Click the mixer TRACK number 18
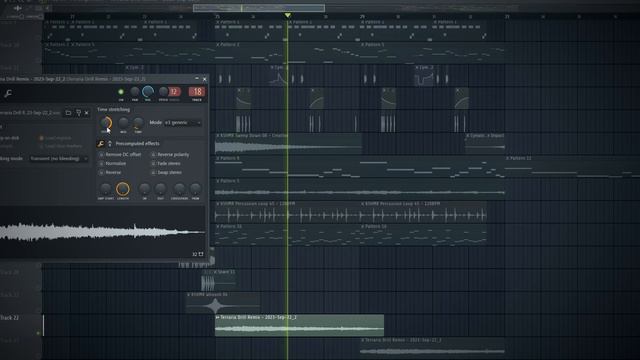Image resolution: width=640 pixels, height=360 pixels. click(x=197, y=91)
